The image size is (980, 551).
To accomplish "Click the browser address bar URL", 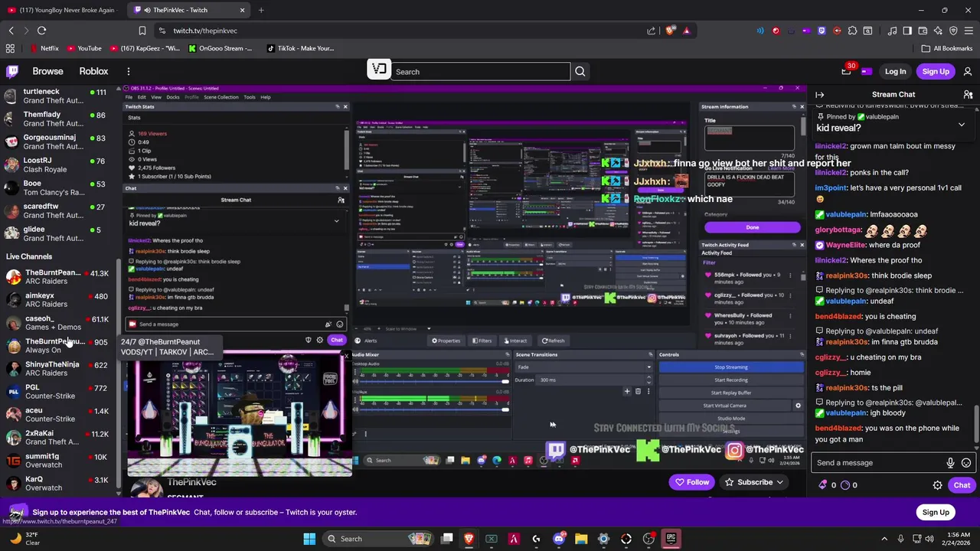I will point(205,31).
